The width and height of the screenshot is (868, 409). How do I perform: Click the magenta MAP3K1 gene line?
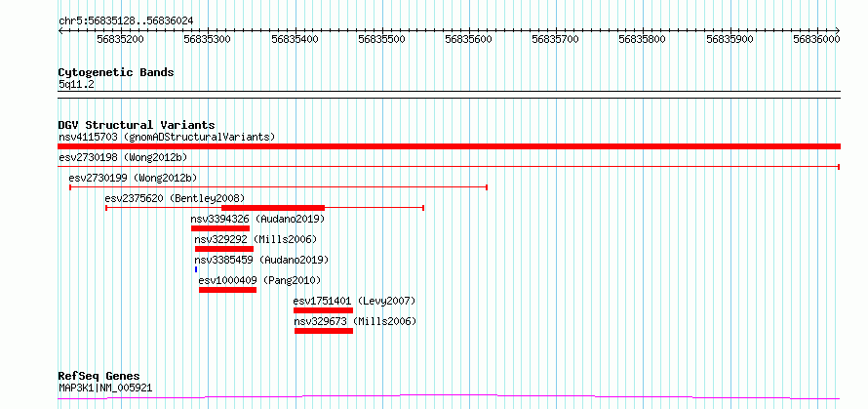[449, 397]
